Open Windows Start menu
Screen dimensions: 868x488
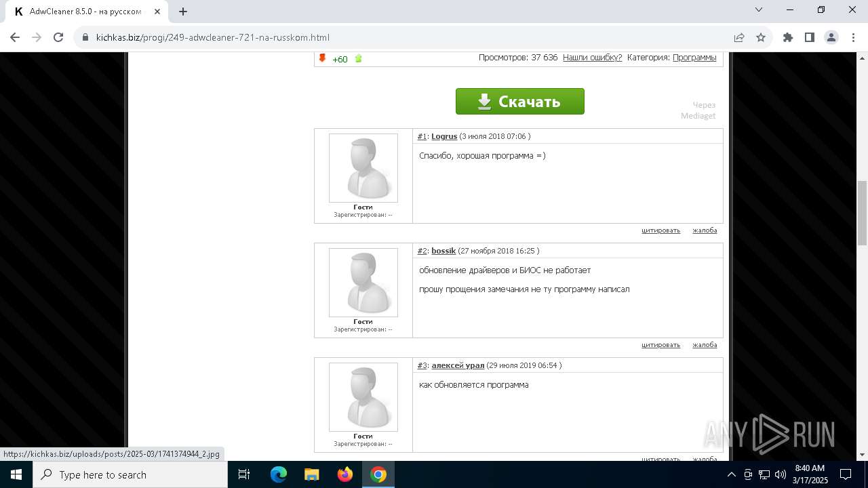point(16,474)
